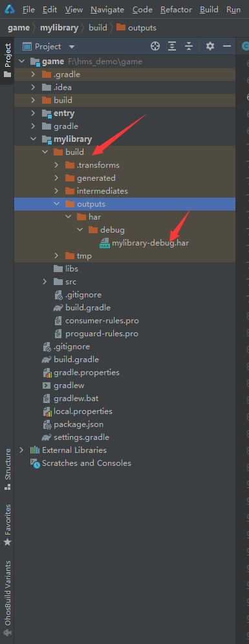Expand the tmp folder
Screen dimensions: 249x644
(x=57, y=256)
